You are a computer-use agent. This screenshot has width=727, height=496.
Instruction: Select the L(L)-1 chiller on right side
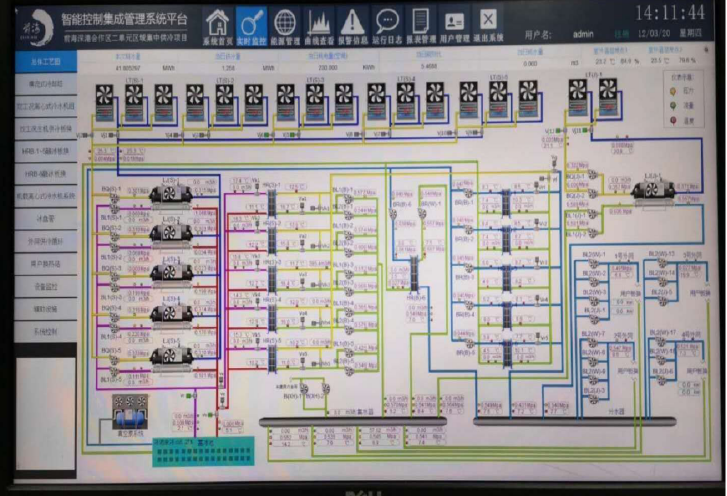(x=651, y=188)
